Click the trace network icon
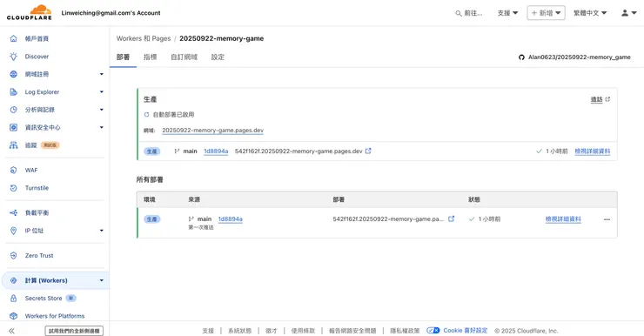This screenshot has height=336, width=644. pyautogui.click(x=14, y=145)
